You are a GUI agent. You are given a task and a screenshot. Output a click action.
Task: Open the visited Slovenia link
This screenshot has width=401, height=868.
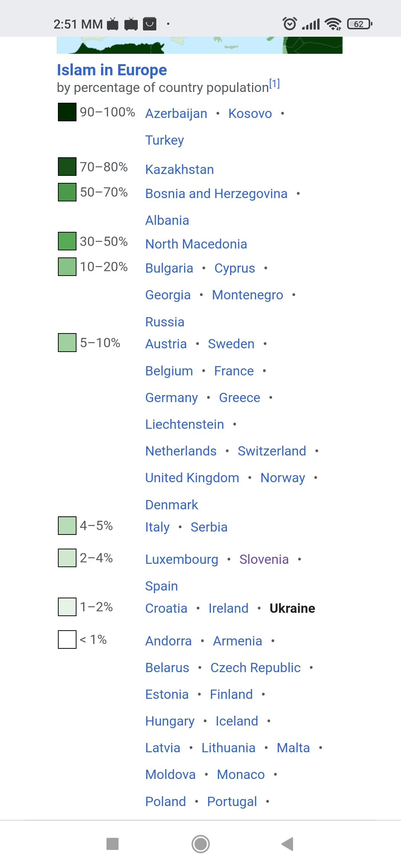(x=264, y=559)
